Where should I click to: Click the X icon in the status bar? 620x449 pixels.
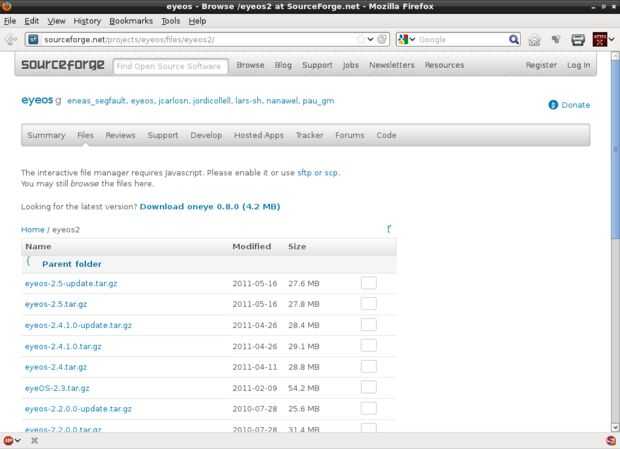pos(35,440)
